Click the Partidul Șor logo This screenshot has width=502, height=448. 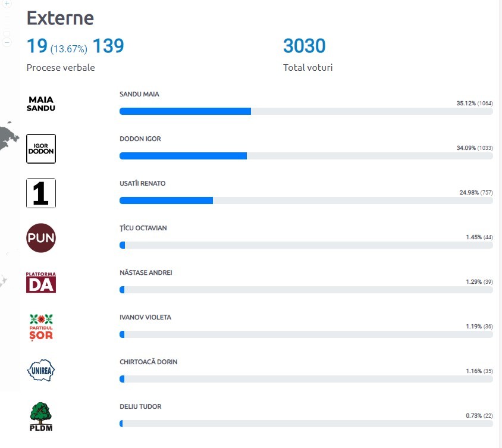[x=41, y=327]
